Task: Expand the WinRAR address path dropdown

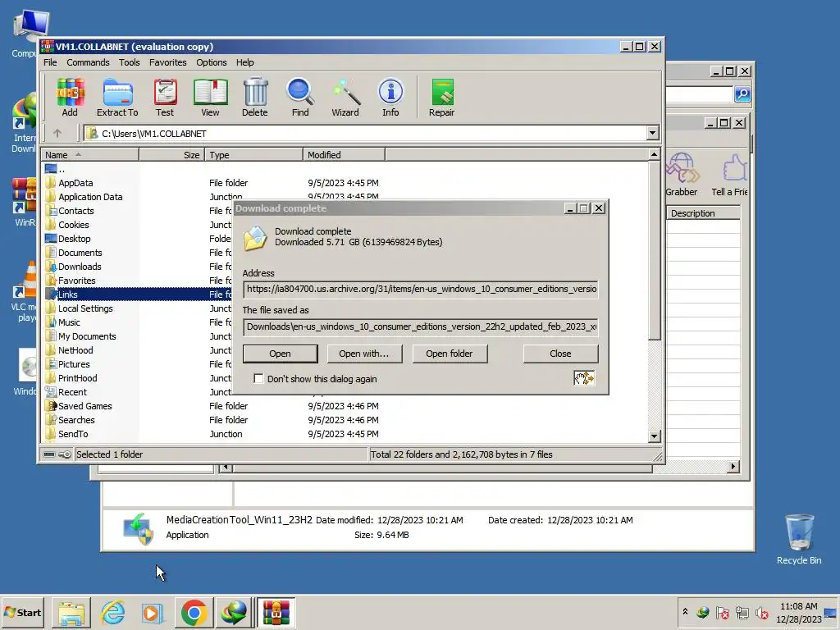Action: click(x=652, y=133)
